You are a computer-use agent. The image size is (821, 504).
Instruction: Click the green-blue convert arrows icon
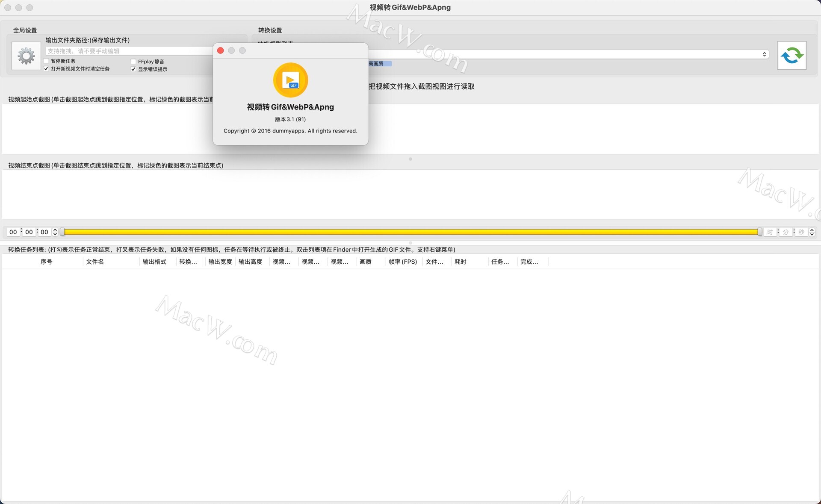tap(791, 56)
